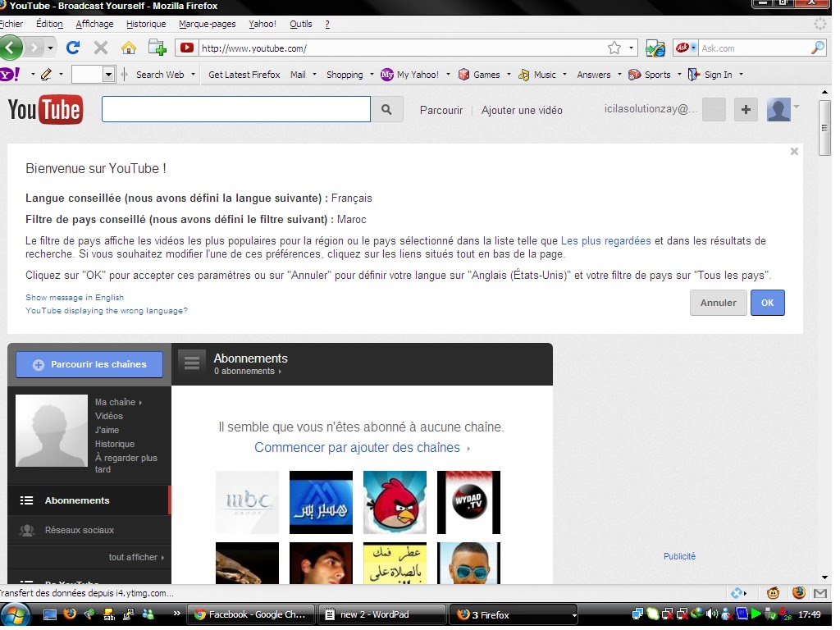Bookmark this page with the star icon
The width and height of the screenshot is (840, 630).
[614, 48]
